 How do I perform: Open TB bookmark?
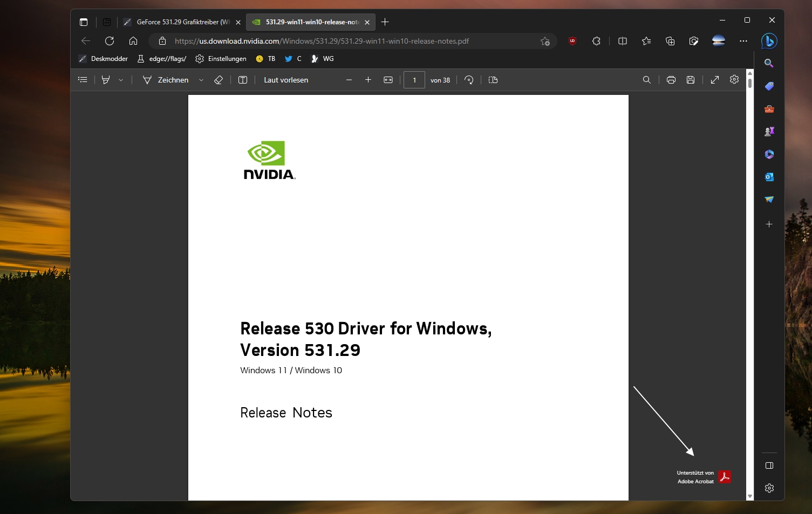[265, 59]
